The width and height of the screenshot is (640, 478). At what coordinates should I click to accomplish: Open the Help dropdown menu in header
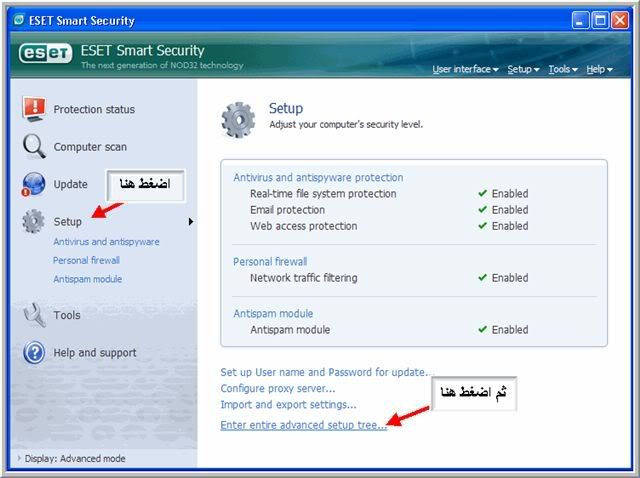(x=600, y=69)
